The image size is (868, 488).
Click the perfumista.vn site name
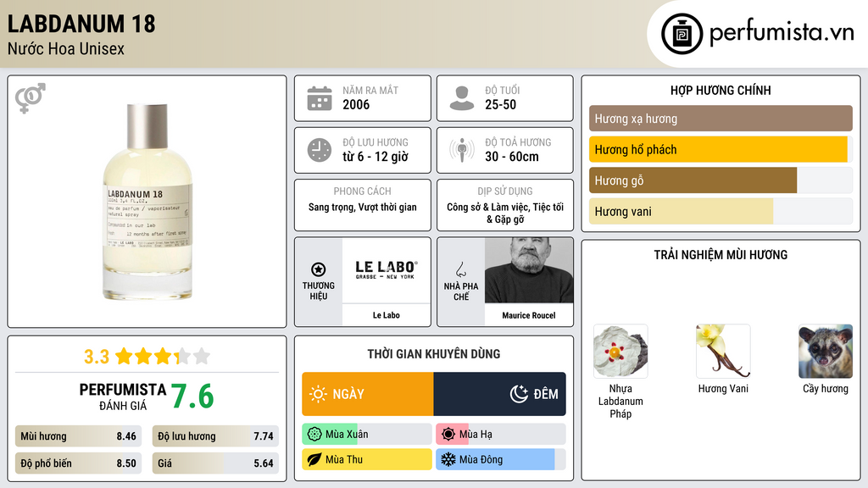(781, 32)
